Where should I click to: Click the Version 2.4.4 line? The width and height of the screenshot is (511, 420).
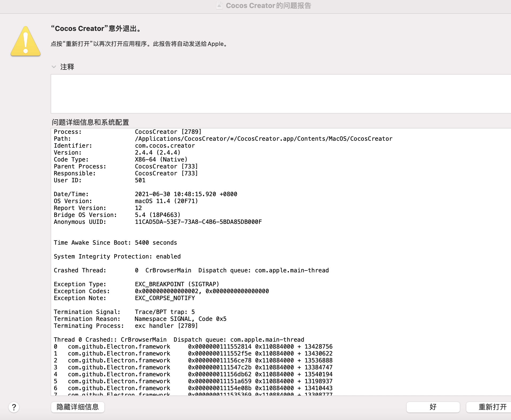[117, 152]
